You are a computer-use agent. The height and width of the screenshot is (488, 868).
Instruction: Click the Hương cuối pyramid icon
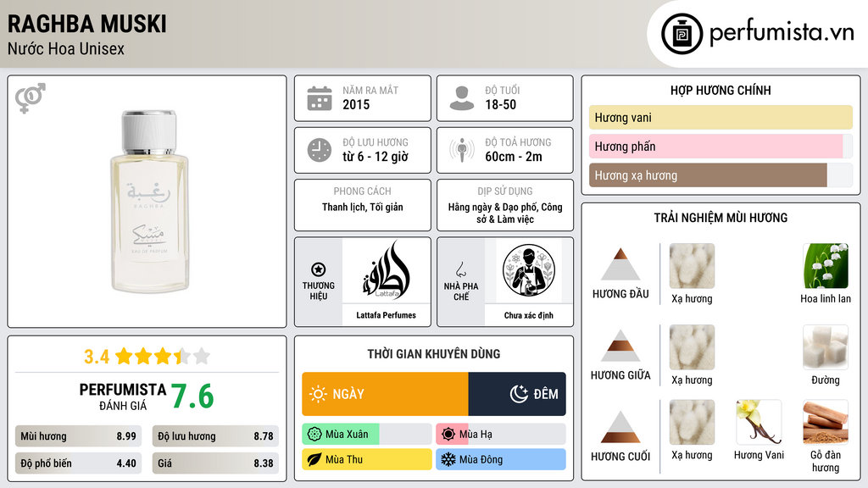pos(620,427)
